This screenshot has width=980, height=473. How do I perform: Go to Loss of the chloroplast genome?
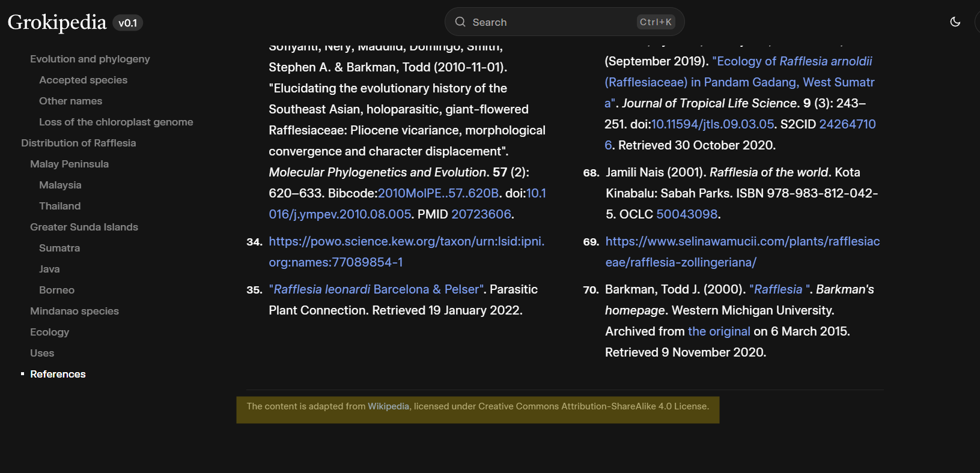click(116, 122)
